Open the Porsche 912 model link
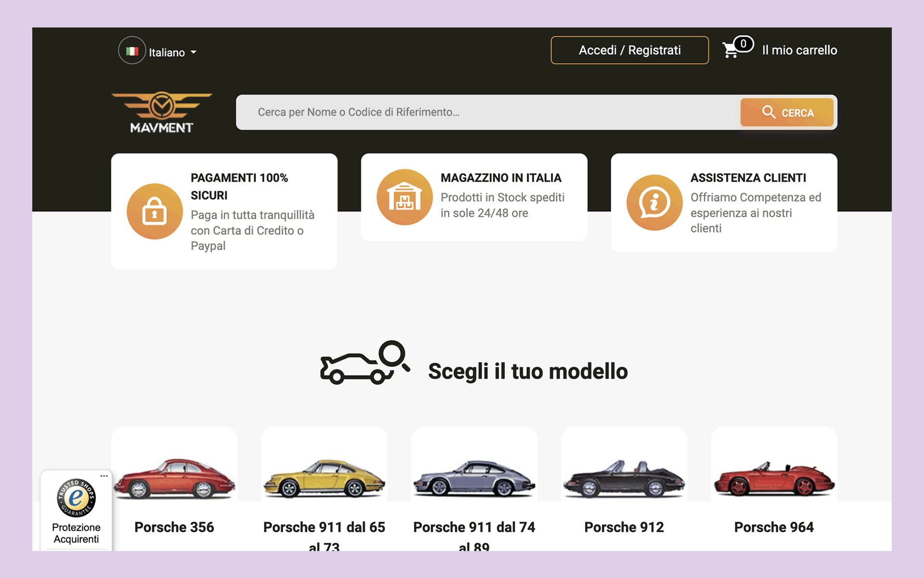The width and height of the screenshot is (924, 578). [624, 527]
